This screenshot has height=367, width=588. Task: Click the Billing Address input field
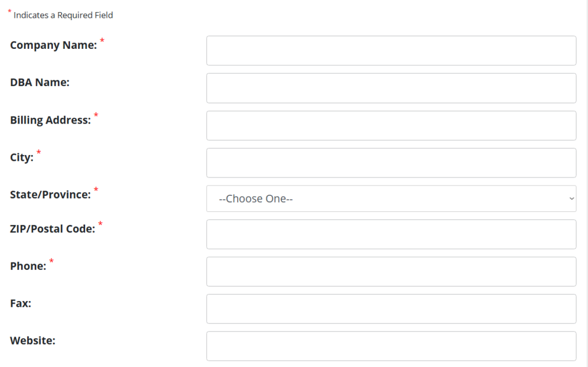tap(391, 125)
